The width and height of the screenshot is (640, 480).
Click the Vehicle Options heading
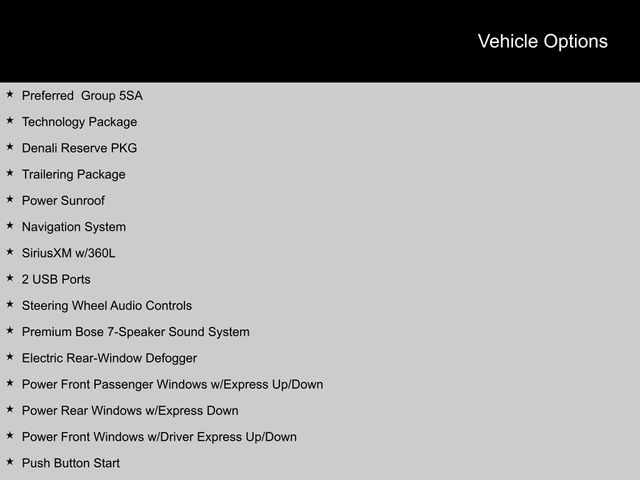542,41
